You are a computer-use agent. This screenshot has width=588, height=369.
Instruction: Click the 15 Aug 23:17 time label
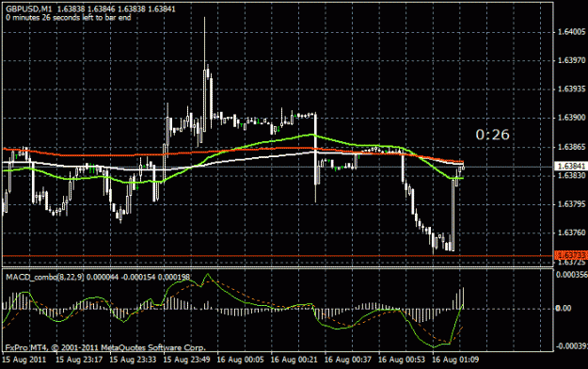point(79,360)
